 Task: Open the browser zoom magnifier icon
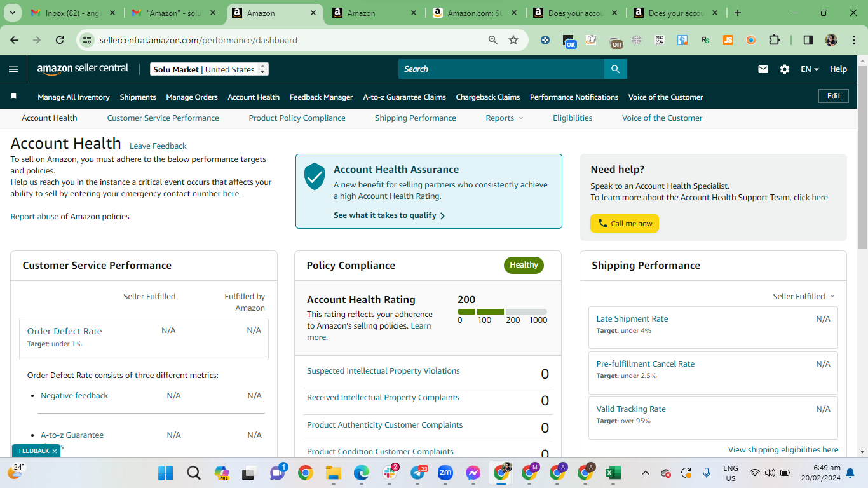[493, 40]
